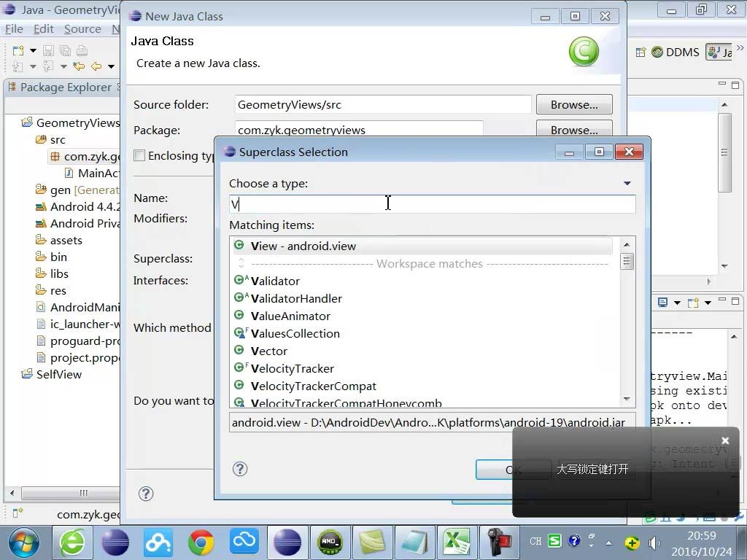The image size is (747, 560).
Task: Click the Source folder input field
Action: (382, 105)
